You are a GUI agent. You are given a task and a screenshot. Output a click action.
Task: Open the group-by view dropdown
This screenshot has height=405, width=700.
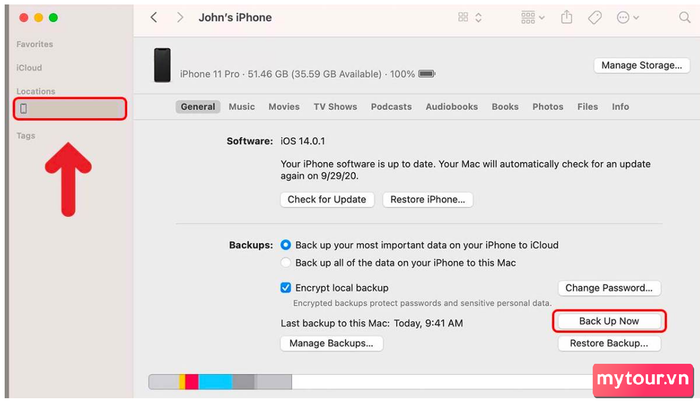coord(533,17)
